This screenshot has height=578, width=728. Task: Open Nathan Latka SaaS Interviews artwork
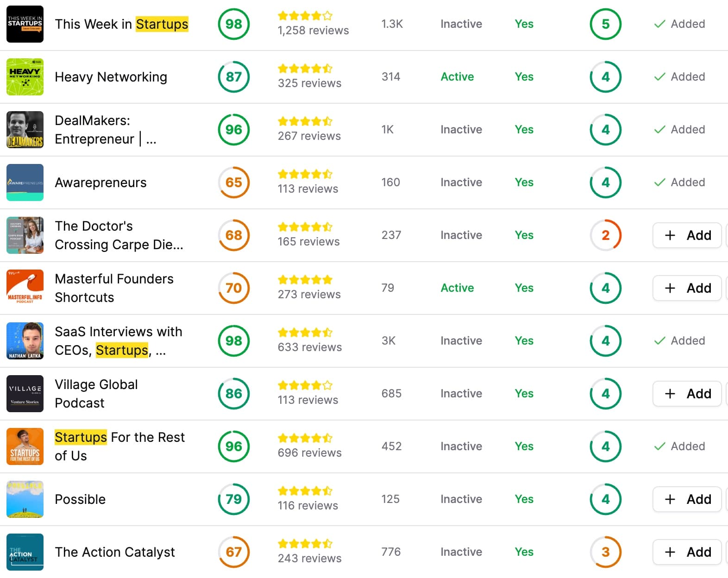pyautogui.click(x=25, y=341)
